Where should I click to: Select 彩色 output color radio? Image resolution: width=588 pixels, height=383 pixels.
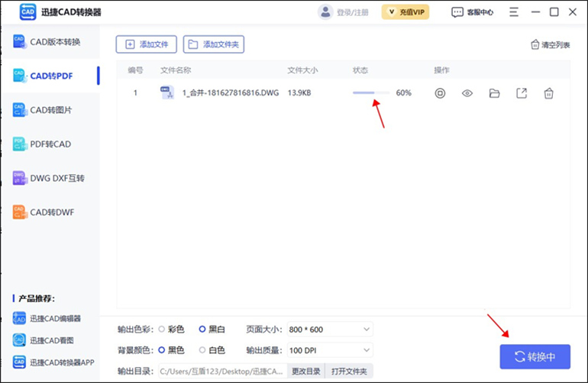point(162,329)
